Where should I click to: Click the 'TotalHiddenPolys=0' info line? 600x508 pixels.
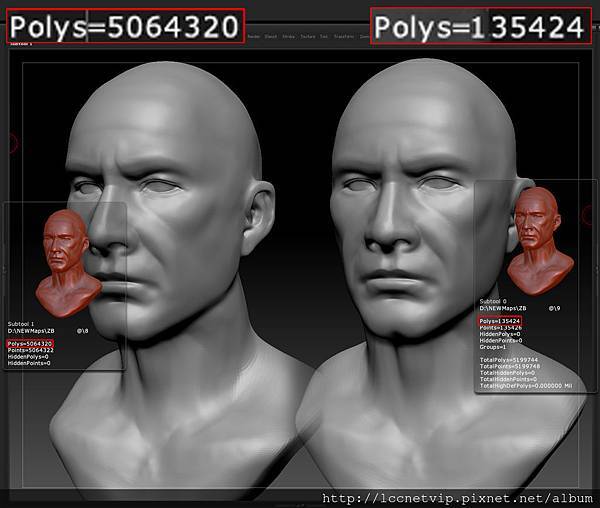coord(507,373)
